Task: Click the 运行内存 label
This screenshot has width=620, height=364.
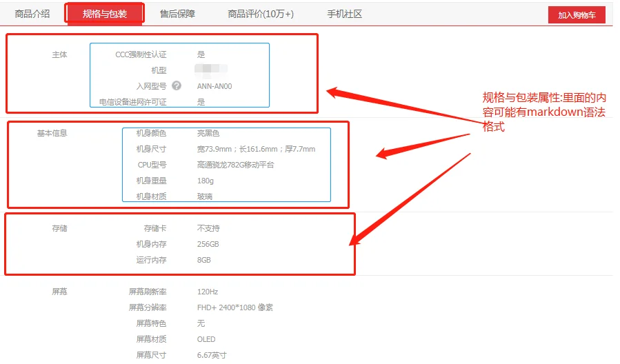Action: tap(152, 260)
